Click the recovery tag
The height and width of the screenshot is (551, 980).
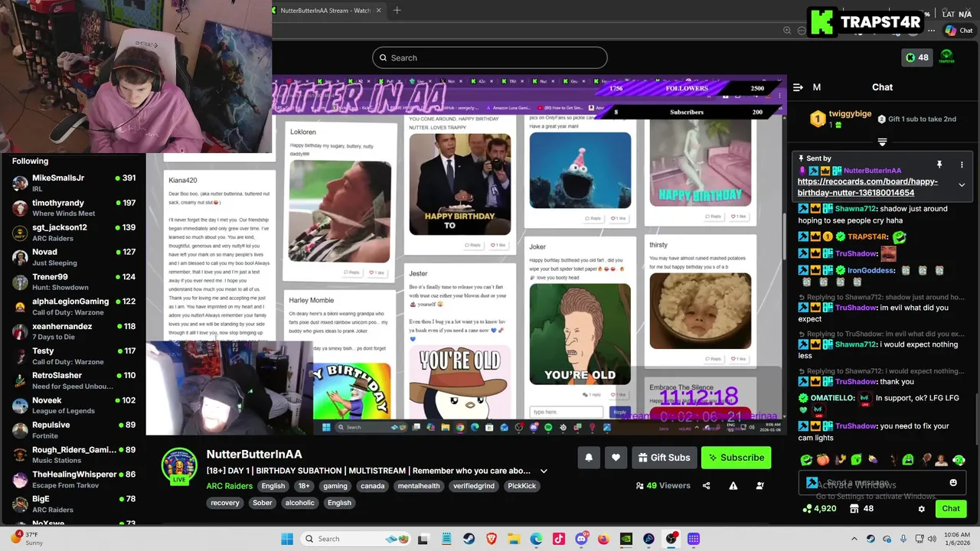pyautogui.click(x=225, y=503)
